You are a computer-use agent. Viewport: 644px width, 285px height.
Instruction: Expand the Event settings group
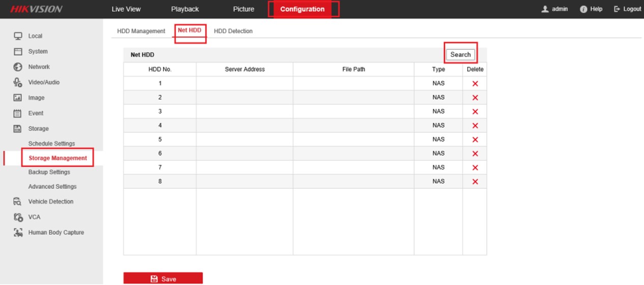pyautogui.click(x=36, y=113)
